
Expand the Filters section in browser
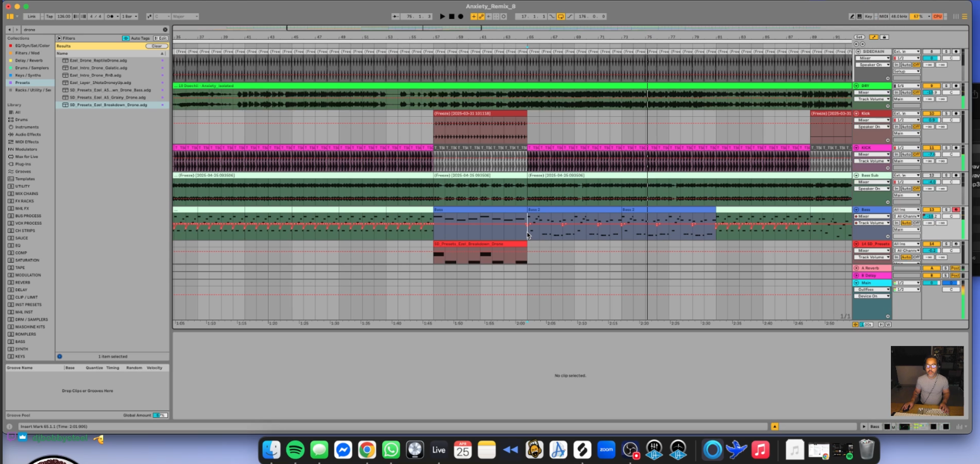point(59,38)
